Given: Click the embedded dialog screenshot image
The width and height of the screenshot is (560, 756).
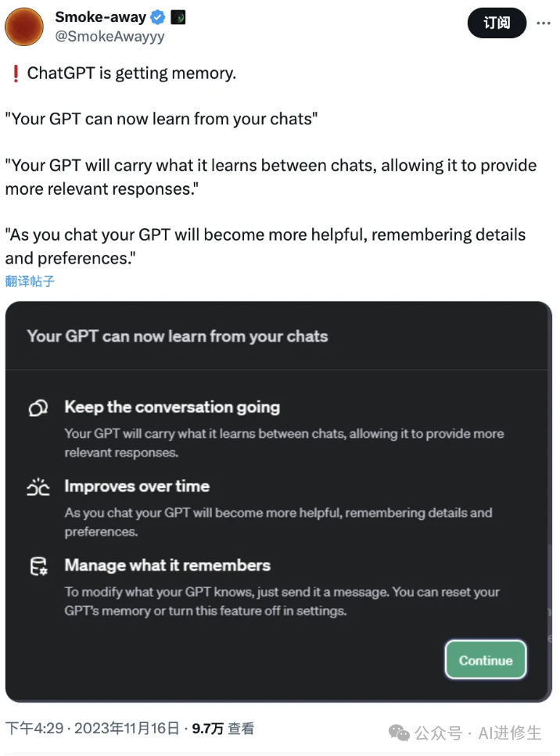Looking at the screenshot, I should [278, 501].
